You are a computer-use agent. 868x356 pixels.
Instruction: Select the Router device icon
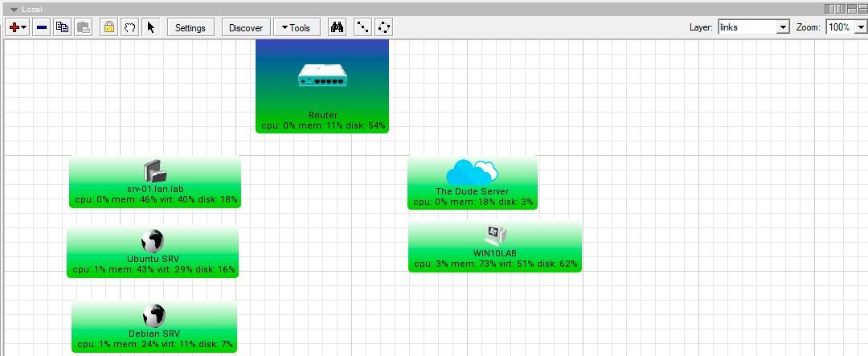click(x=323, y=75)
